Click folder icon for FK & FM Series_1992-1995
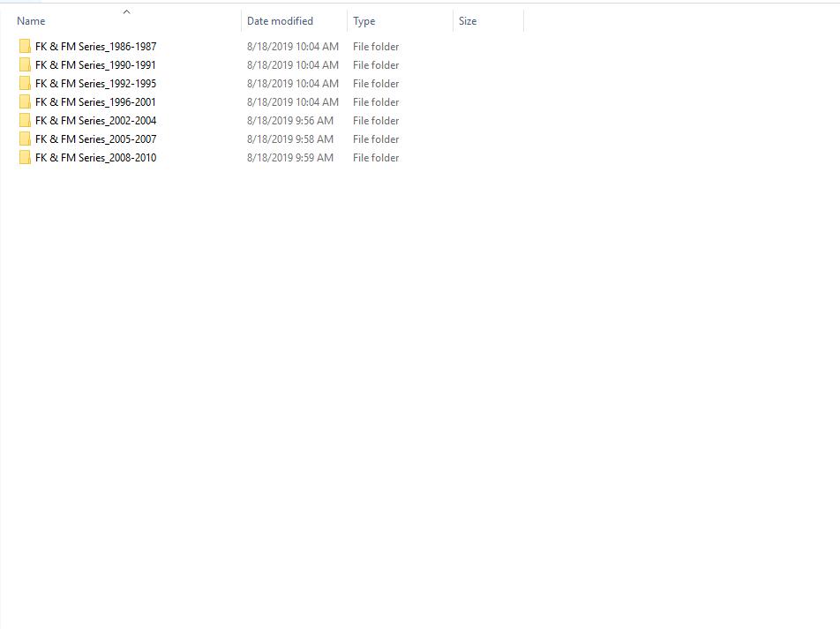 pos(25,84)
